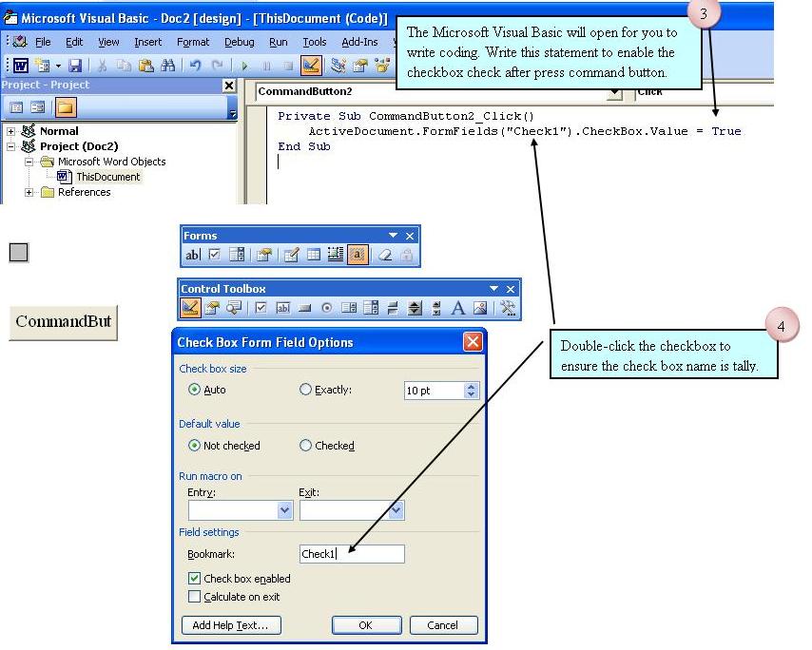
Task: Click the Bookmark field containing Check1
Action: [x=352, y=553]
